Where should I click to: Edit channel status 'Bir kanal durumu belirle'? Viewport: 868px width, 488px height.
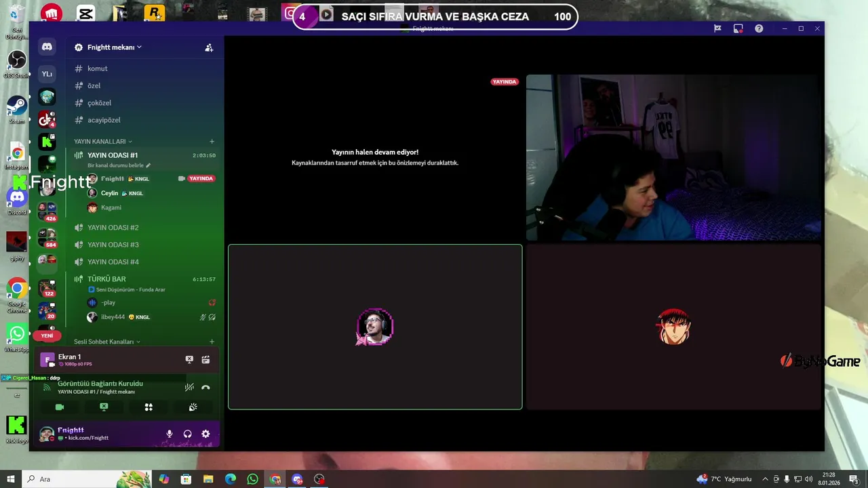click(x=119, y=165)
